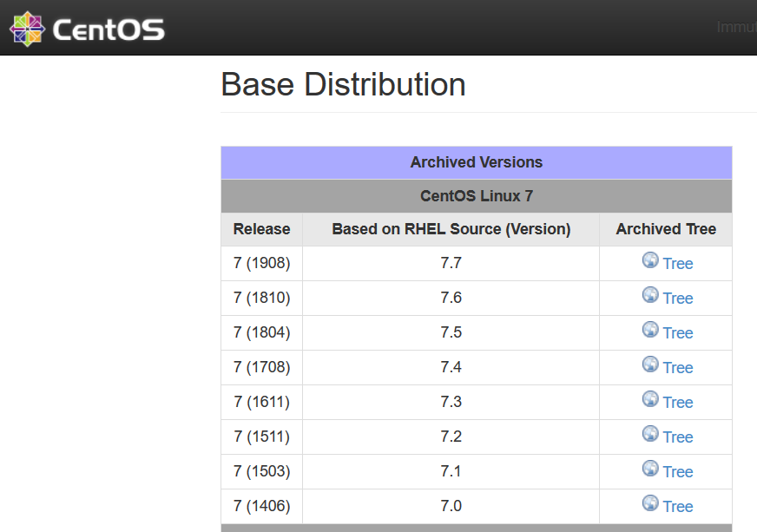Select the 7 (1611) release cell
The image size is (757, 532).
coord(261,403)
